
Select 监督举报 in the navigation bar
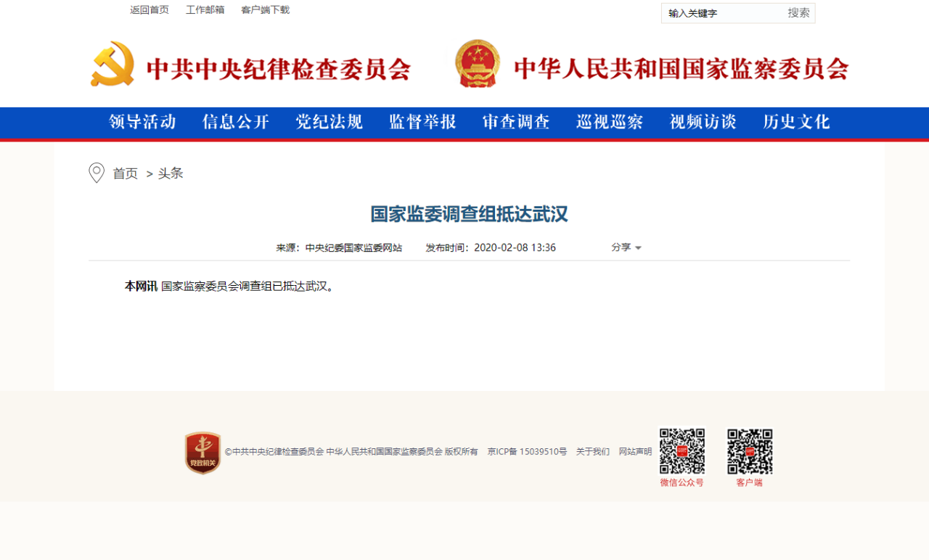pyautogui.click(x=422, y=122)
